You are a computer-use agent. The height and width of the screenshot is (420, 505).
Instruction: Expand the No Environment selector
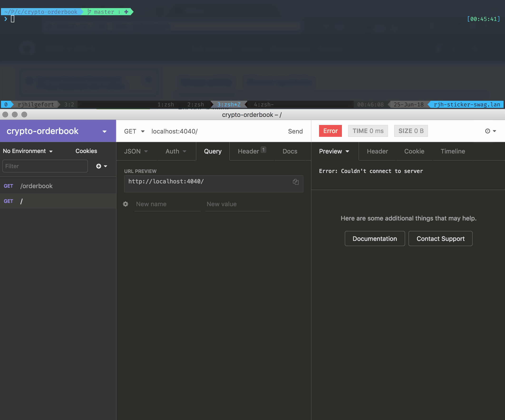pos(28,151)
